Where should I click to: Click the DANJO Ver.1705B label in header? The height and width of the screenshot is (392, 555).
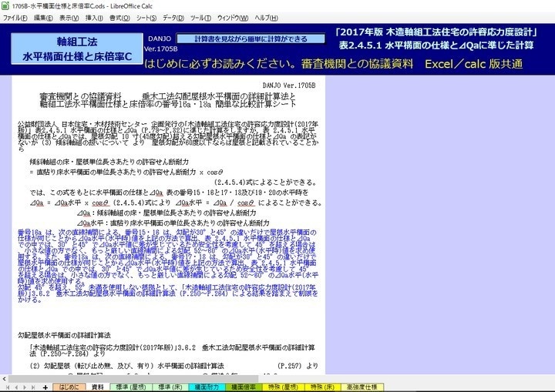(x=160, y=44)
